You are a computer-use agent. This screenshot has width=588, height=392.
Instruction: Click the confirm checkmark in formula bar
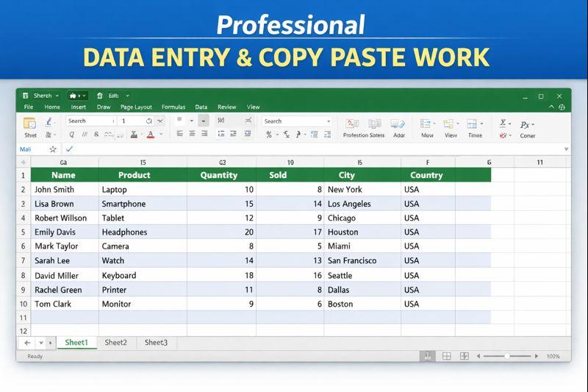pos(69,149)
